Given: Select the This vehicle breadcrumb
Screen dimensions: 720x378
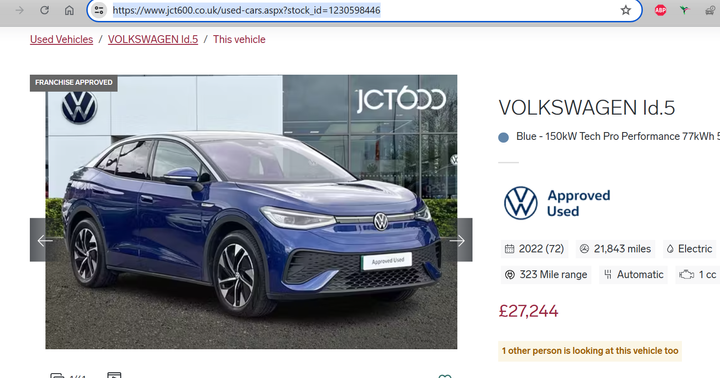Looking at the screenshot, I should 239,39.
